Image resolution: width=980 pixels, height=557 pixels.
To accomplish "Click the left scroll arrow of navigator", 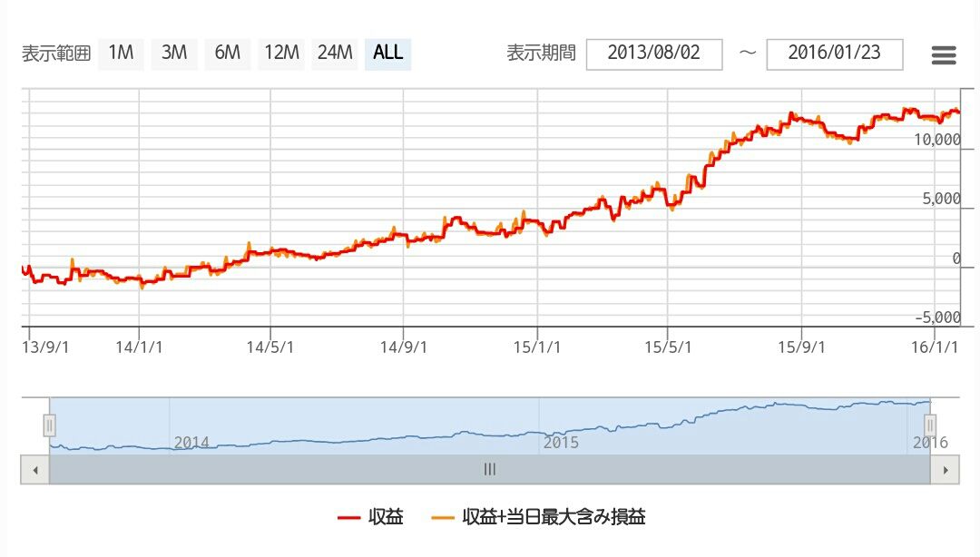I will point(35,470).
